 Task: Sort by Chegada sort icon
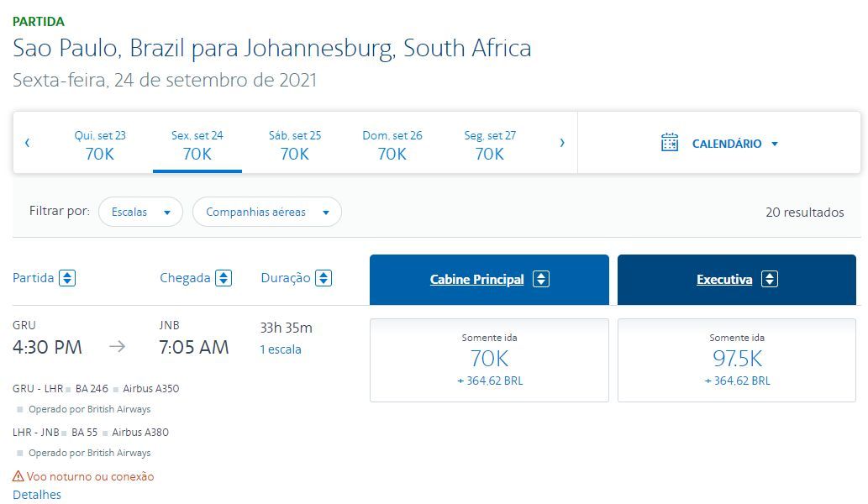pos(224,278)
